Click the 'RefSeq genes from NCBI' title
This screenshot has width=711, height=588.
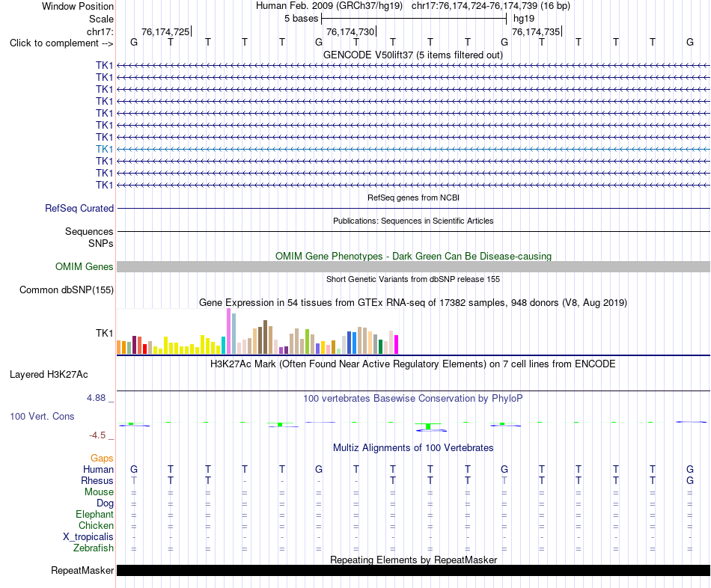[x=413, y=197]
